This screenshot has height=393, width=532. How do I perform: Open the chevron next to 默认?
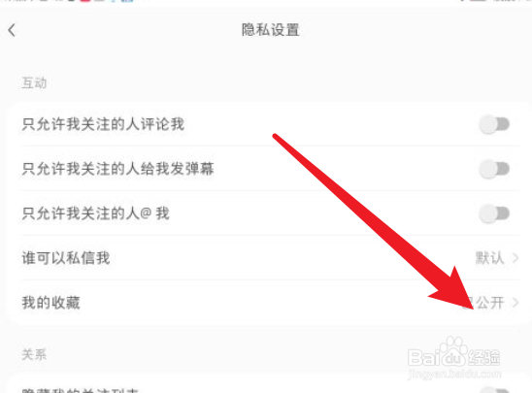pos(515,258)
